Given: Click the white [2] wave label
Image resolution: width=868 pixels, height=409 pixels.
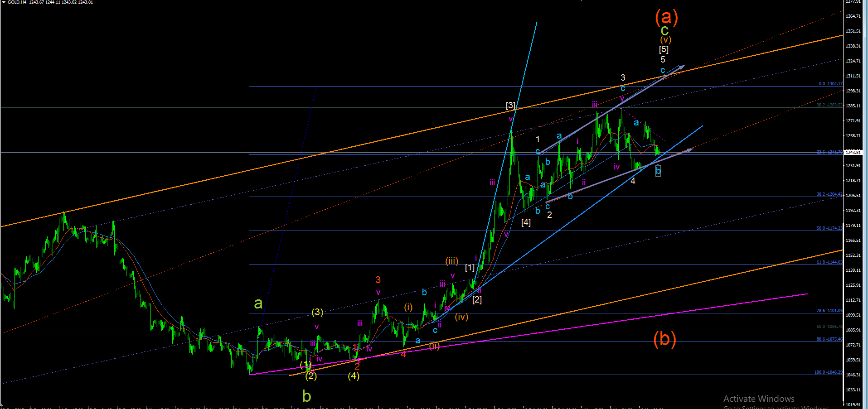Looking at the screenshot, I should [x=477, y=300].
